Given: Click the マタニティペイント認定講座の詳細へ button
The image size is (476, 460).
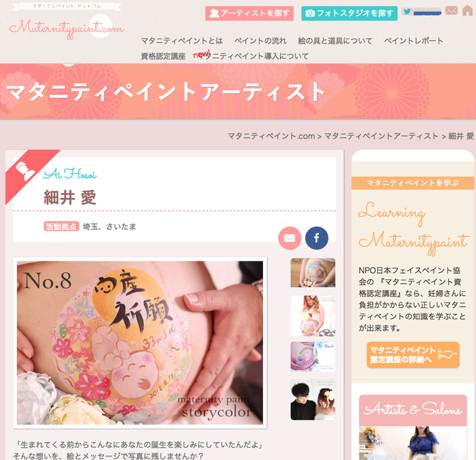Looking at the screenshot, I should [x=413, y=355].
